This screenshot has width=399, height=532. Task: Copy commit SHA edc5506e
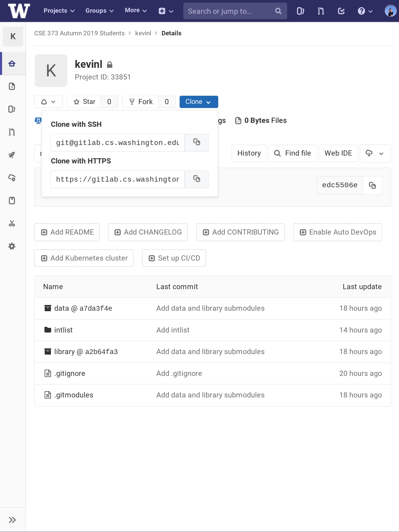[372, 185]
